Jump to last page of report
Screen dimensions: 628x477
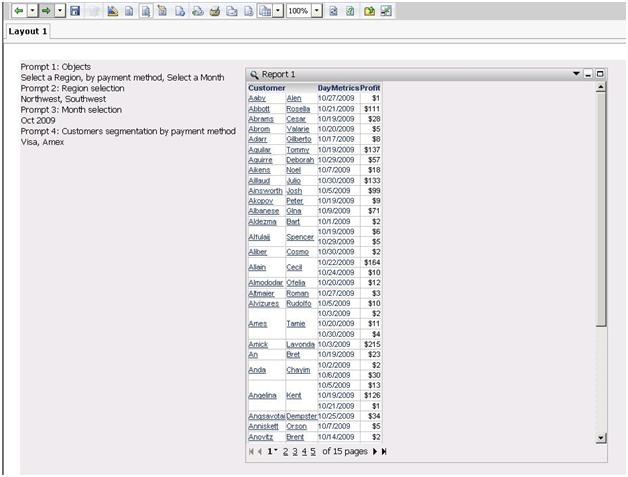[384, 452]
